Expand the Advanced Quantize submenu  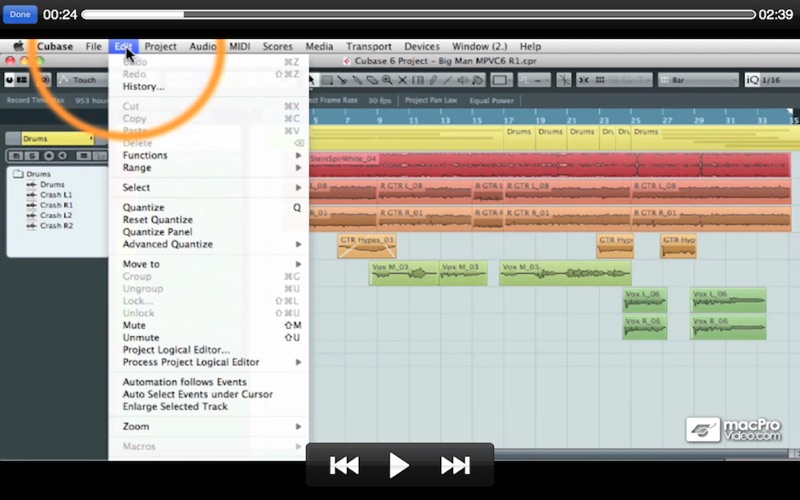click(210, 244)
